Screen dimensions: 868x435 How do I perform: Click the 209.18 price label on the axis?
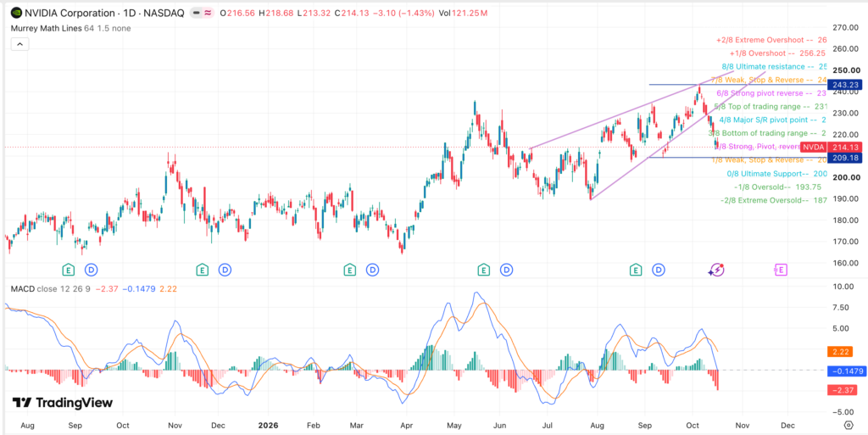click(846, 158)
